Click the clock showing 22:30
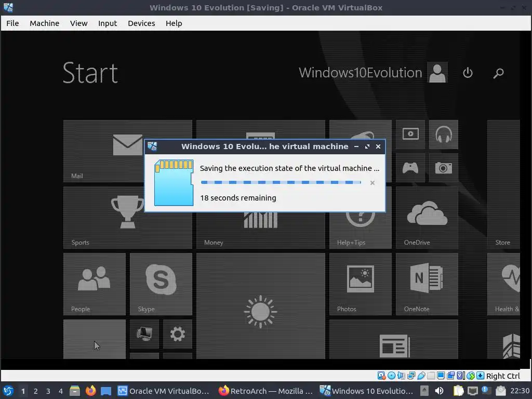The image size is (532, 399). [x=520, y=391]
